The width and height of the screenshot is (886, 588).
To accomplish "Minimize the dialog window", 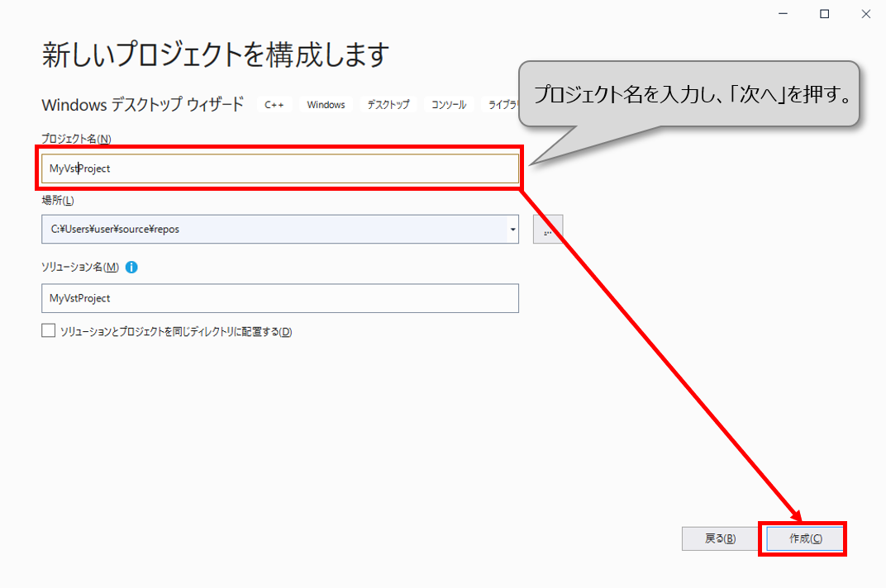I will [784, 13].
